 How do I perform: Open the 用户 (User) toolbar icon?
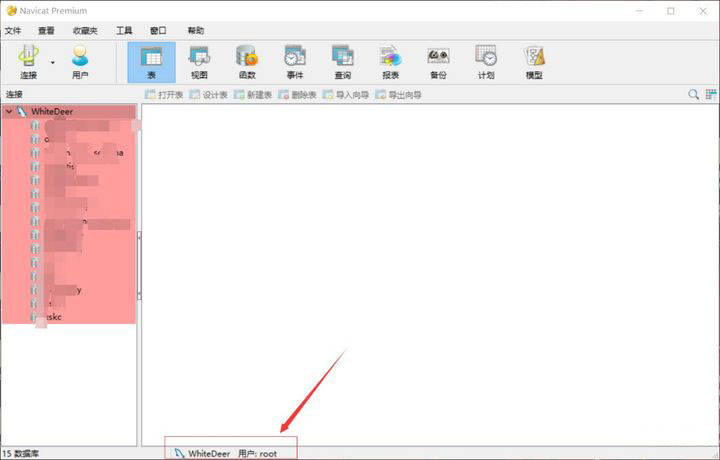pyautogui.click(x=80, y=62)
